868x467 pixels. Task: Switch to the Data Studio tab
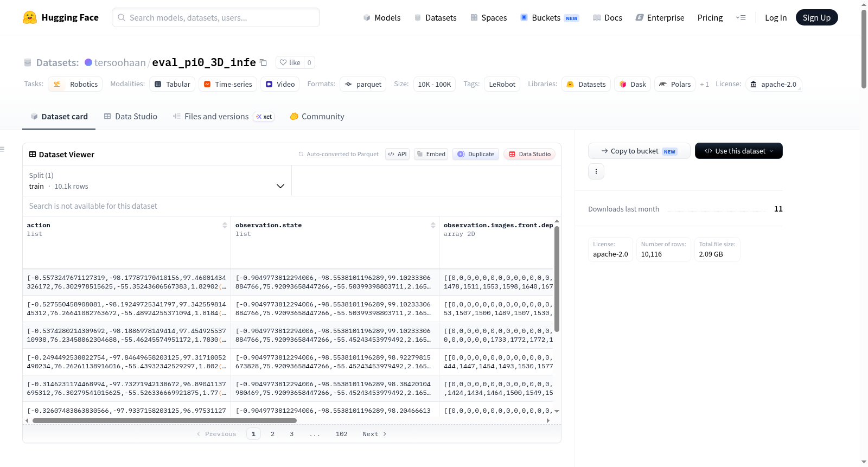[x=131, y=116]
